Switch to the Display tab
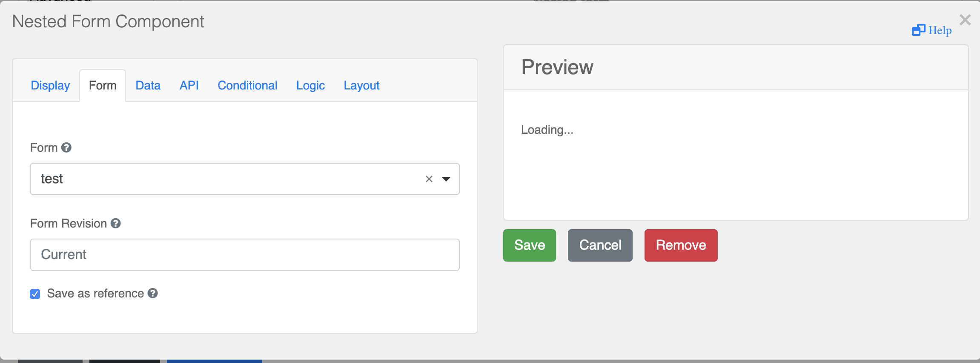 tap(50, 85)
